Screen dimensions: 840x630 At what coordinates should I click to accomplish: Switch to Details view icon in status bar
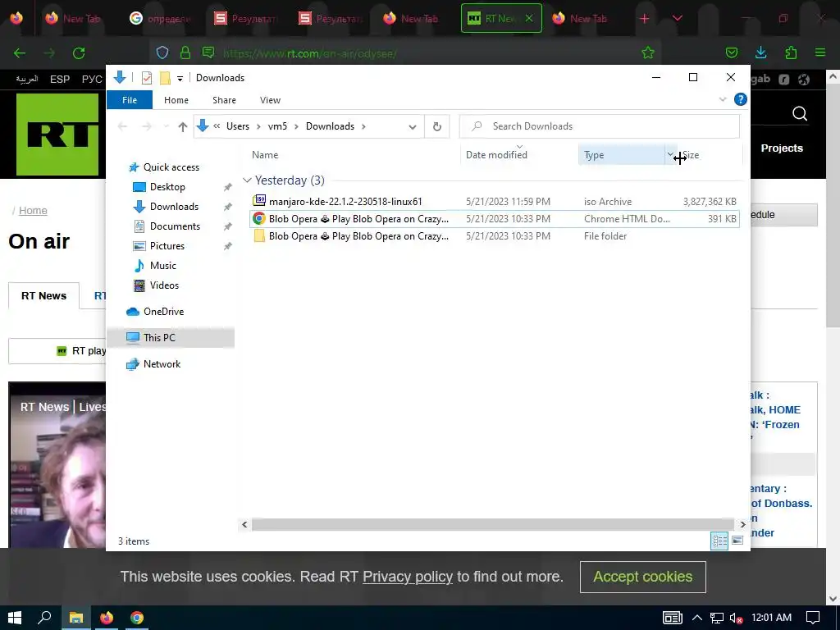point(719,541)
